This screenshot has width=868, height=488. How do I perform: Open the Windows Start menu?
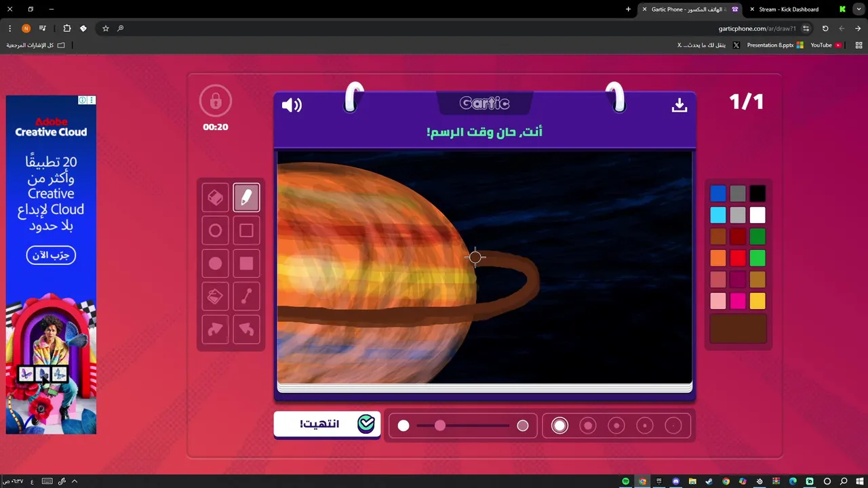pos(860,481)
